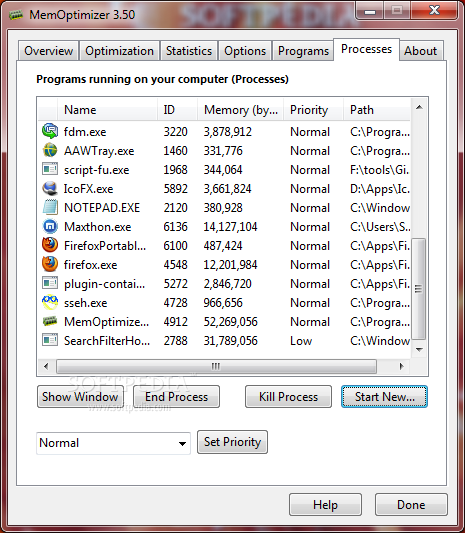Click the AAWTray.exe globe icon

[x=50, y=150]
